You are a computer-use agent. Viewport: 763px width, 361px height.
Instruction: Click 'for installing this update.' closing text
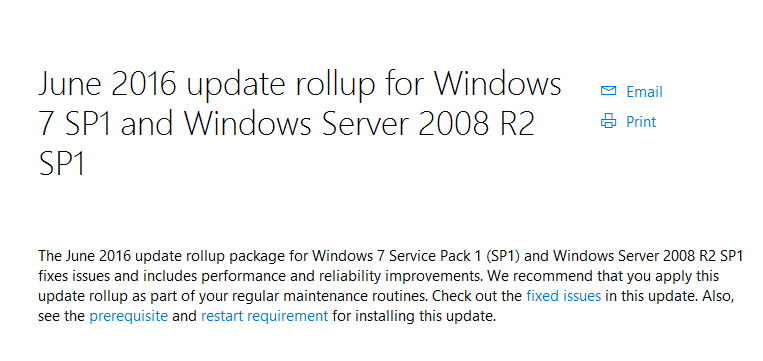click(x=414, y=316)
